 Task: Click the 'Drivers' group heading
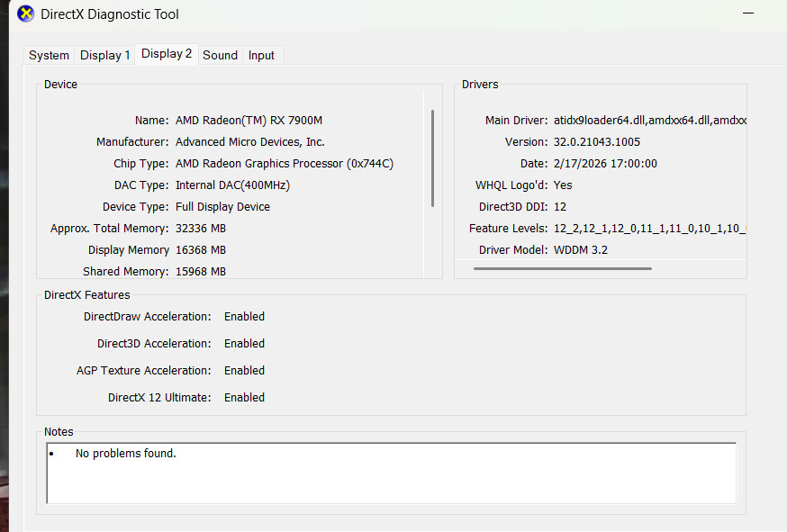[x=480, y=85]
